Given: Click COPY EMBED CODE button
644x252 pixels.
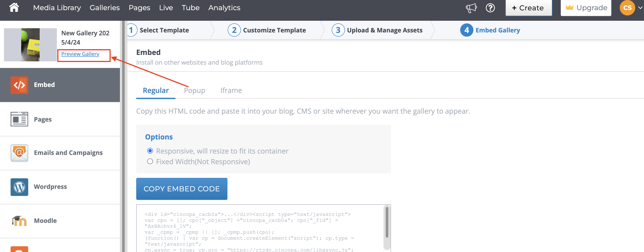Looking at the screenshot, I should tap(182, 189).
